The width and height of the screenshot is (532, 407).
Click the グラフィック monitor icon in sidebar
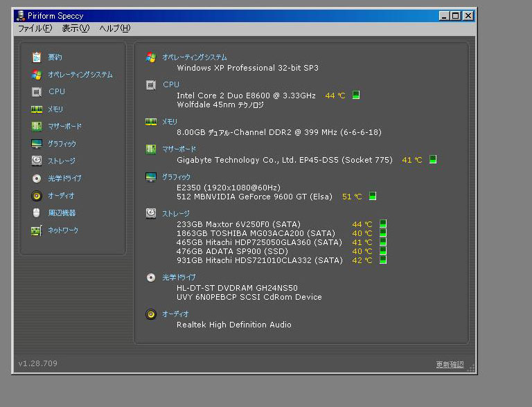pos(37,144)
